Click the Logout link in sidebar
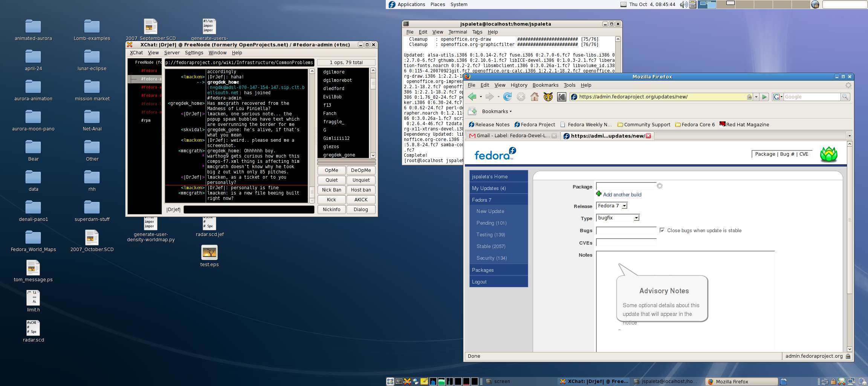Image resolution: width=868 pixels, height=386 pixels. tap(479, 282)
